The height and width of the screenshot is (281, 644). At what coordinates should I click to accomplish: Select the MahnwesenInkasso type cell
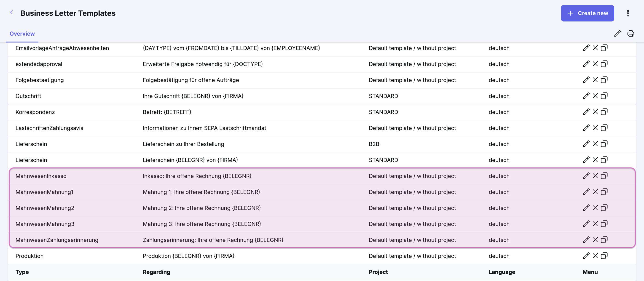(41, 176)
